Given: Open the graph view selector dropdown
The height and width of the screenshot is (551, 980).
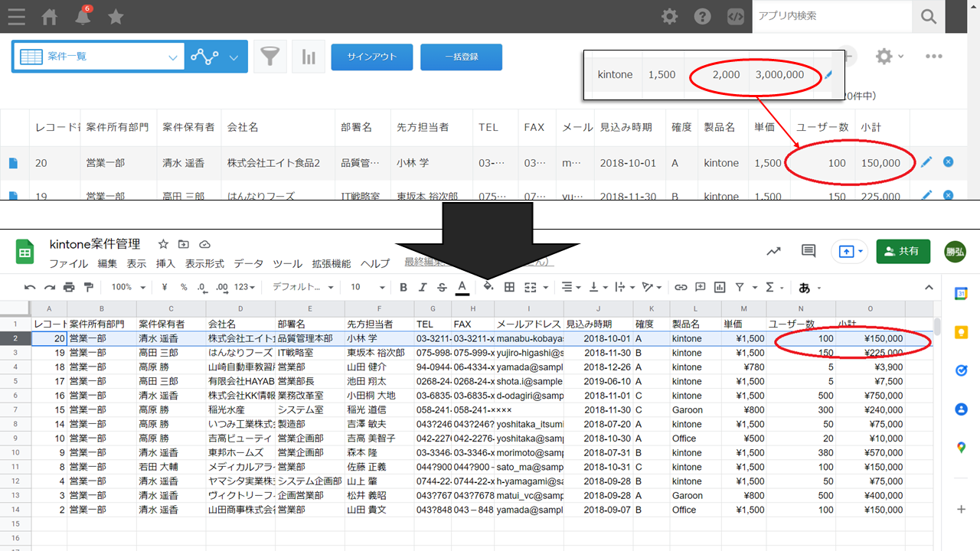Looking at the screenshot, I should pyautogui.click(x=216, y=57).
